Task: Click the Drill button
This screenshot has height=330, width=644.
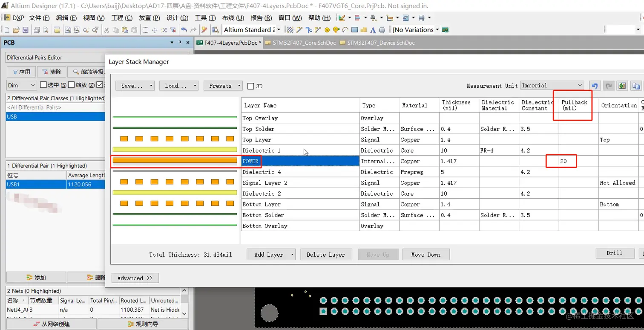Action: [x=614, y=253]
